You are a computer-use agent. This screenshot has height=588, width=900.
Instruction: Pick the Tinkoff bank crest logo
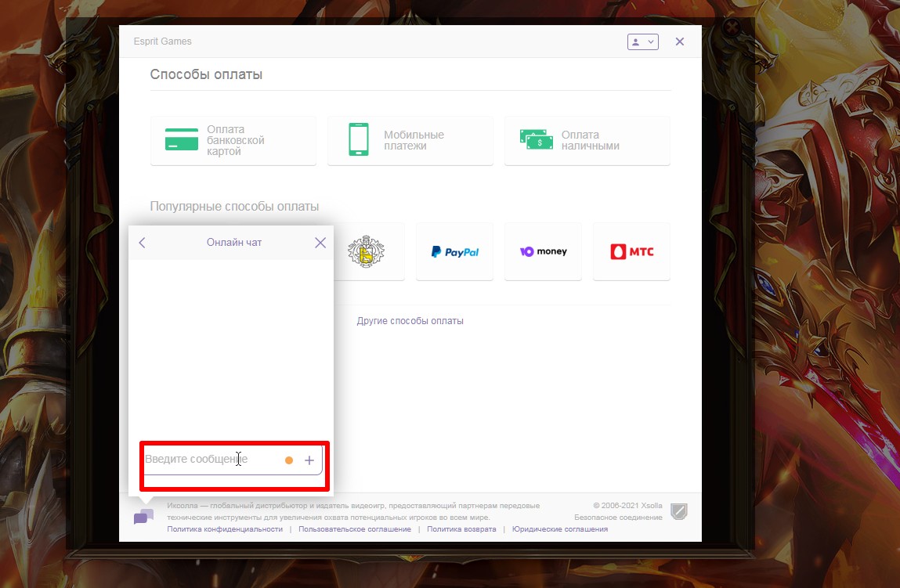point(366,252)
